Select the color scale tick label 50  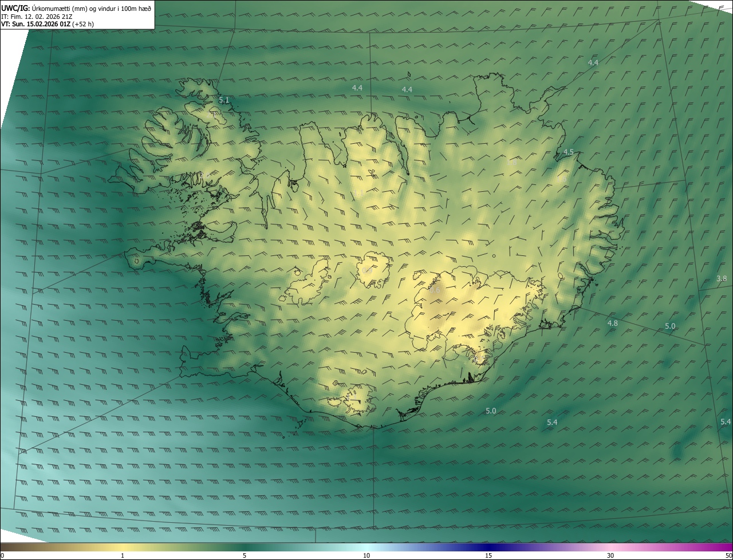click(x=728, y=555)
